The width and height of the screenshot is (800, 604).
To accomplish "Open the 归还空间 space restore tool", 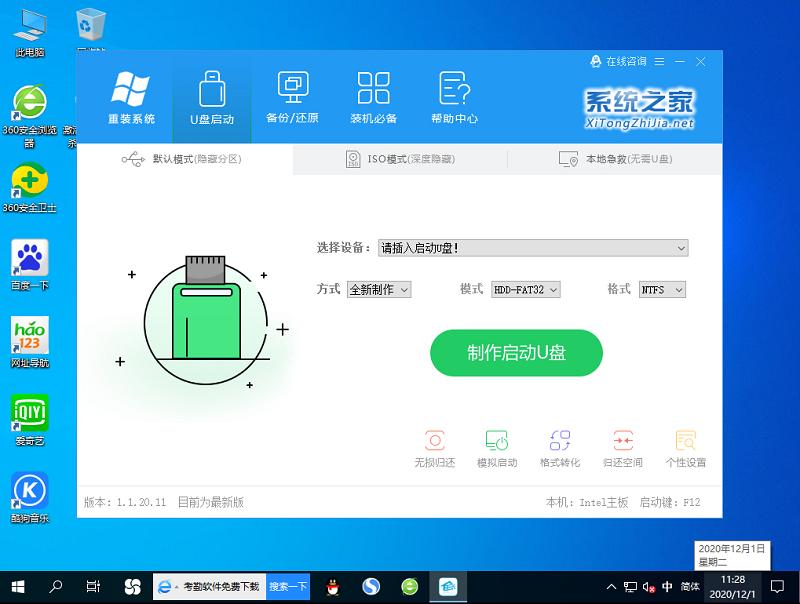I will click(622, 446).
